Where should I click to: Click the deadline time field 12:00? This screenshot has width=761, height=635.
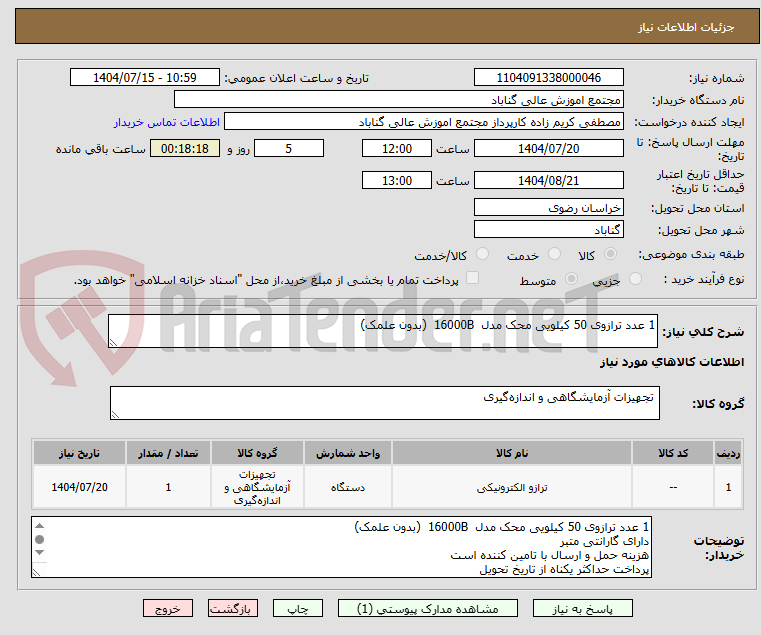(x=397, y=149)
